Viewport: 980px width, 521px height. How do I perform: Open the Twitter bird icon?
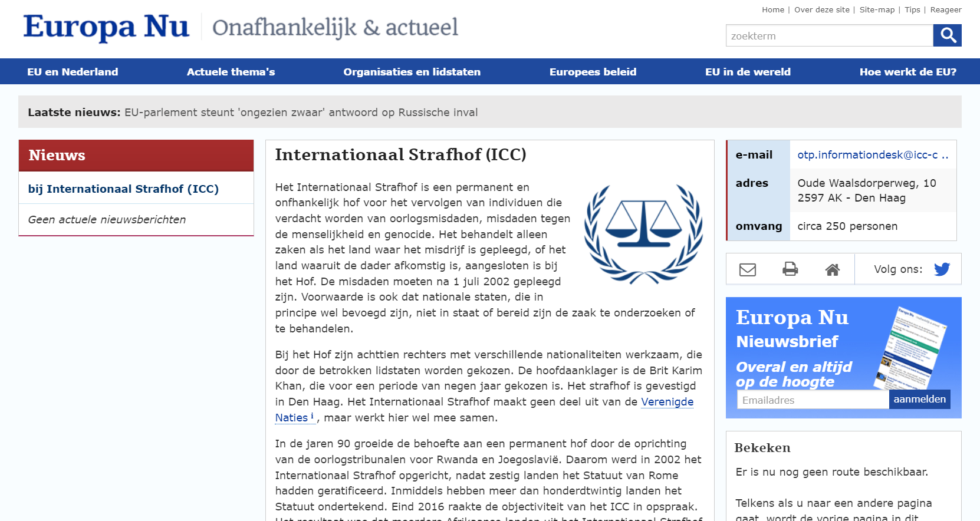tap(942, 269)
